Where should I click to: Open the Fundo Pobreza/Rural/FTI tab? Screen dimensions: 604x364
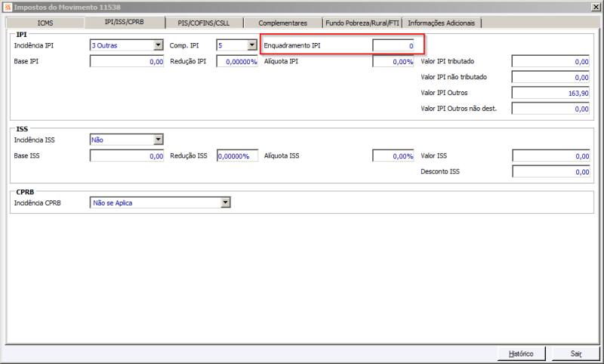pyautogui.click(x=362, y=23)
